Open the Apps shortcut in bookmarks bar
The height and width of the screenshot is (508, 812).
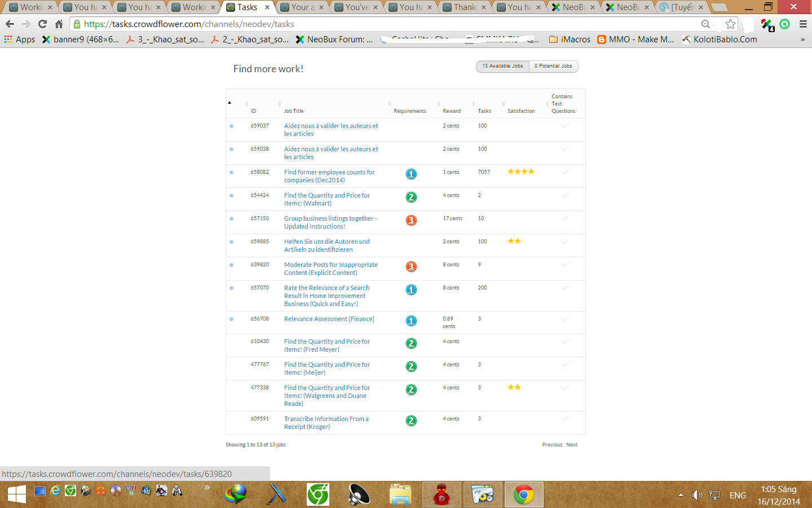coord(20,40)
